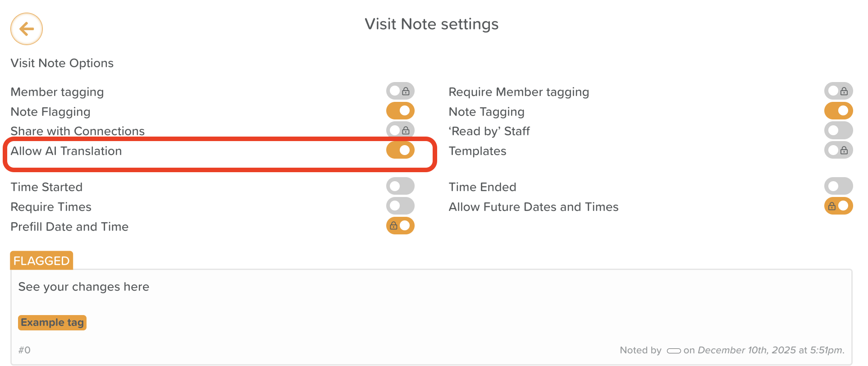Toggle the locked Require Member tagging switch
868x366 pixels.
(838, 91)
